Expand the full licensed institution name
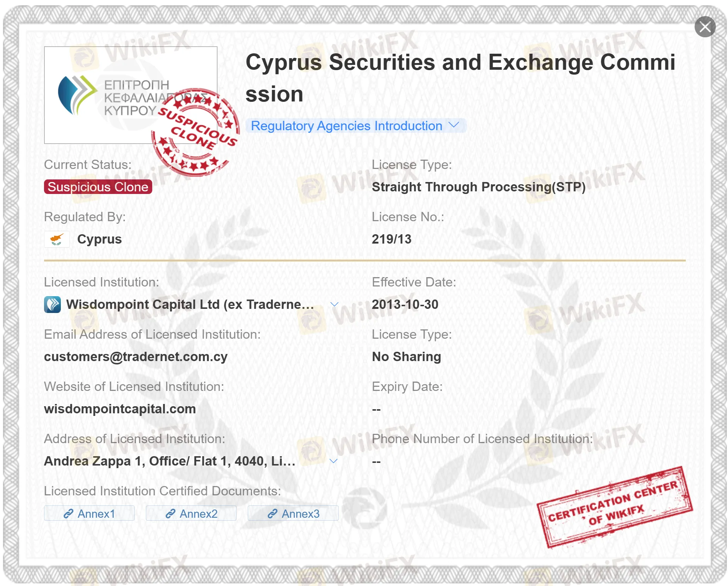Screen dimensions: 728x586 coord(334,304)
